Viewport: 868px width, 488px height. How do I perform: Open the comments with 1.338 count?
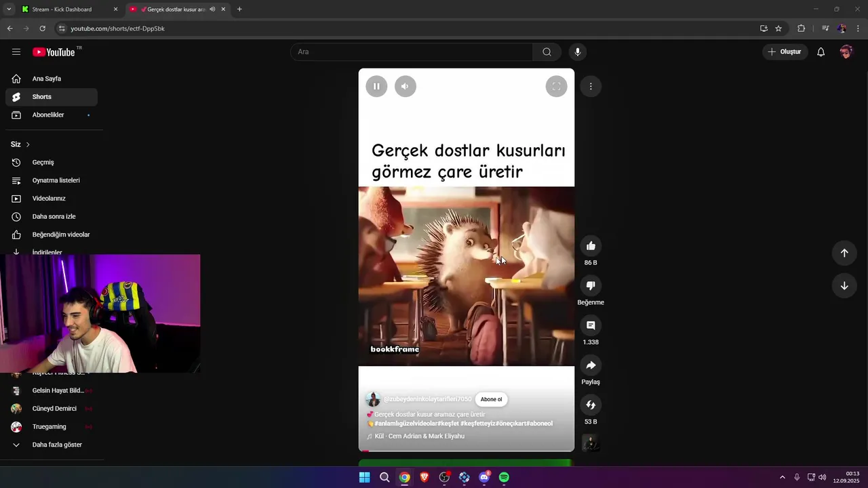(591, 326)
